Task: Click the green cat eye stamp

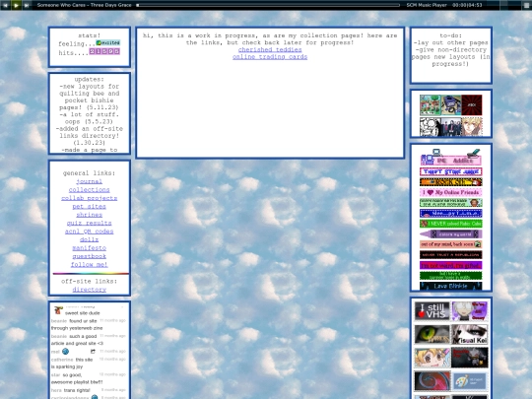Action: coord(432,334)
